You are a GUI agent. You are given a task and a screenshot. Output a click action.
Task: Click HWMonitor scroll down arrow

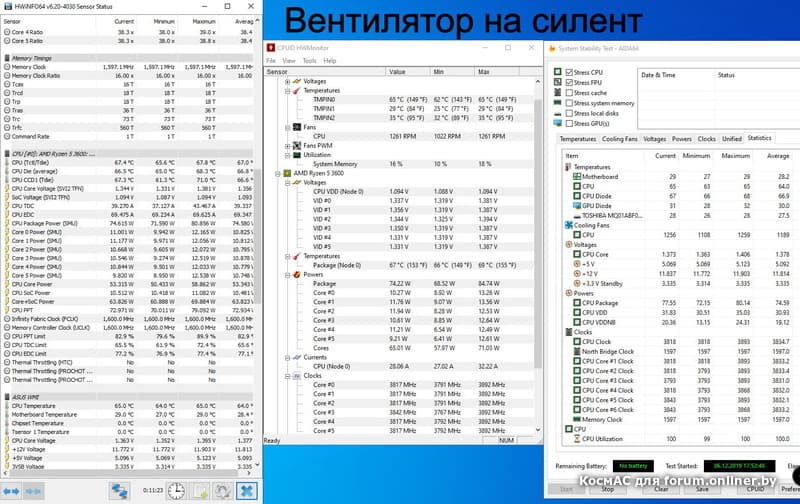pyautogui.click(x=538, y=430)
